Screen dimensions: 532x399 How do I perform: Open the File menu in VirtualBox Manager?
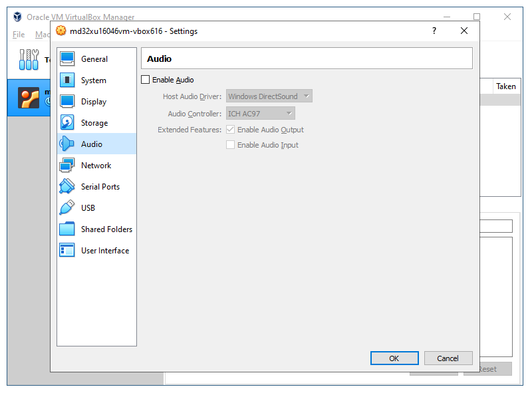tap(19, 35)
